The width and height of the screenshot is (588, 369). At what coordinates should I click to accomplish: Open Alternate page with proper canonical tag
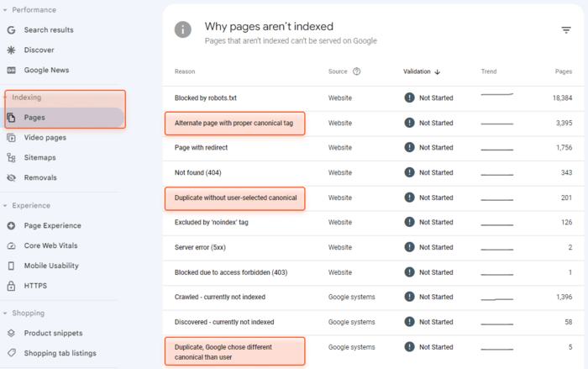[x=234, y=123]
